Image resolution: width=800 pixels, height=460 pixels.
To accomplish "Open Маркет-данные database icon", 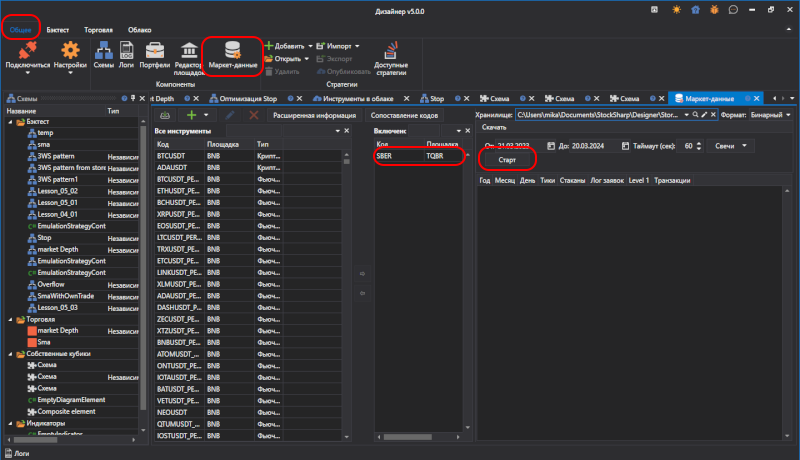I will 233,50.
